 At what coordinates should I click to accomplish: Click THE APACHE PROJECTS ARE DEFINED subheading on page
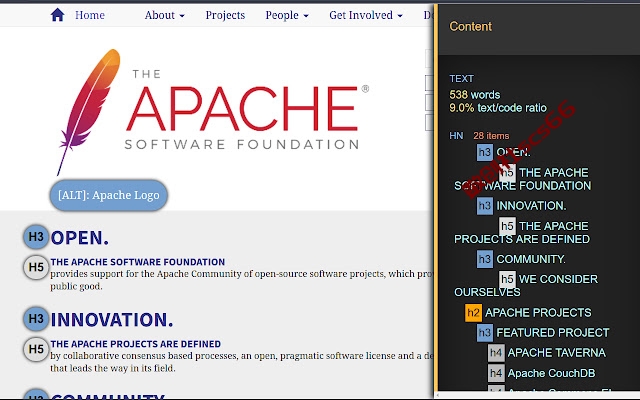(136, 344)
